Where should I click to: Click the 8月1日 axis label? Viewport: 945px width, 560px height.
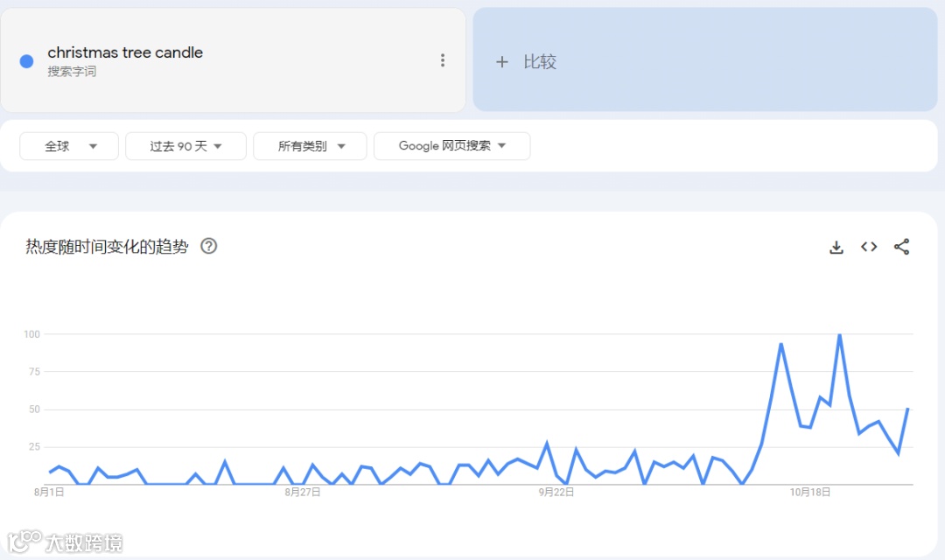click(49, 492)
